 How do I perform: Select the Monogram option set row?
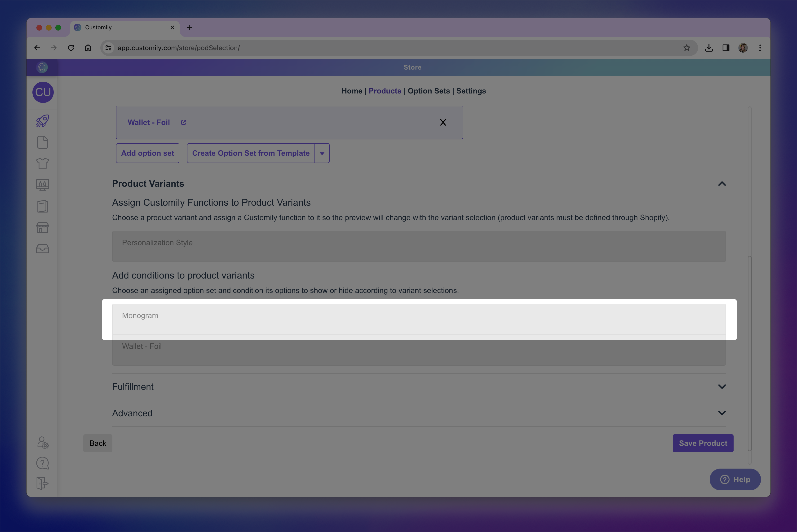tap(419, 319)
